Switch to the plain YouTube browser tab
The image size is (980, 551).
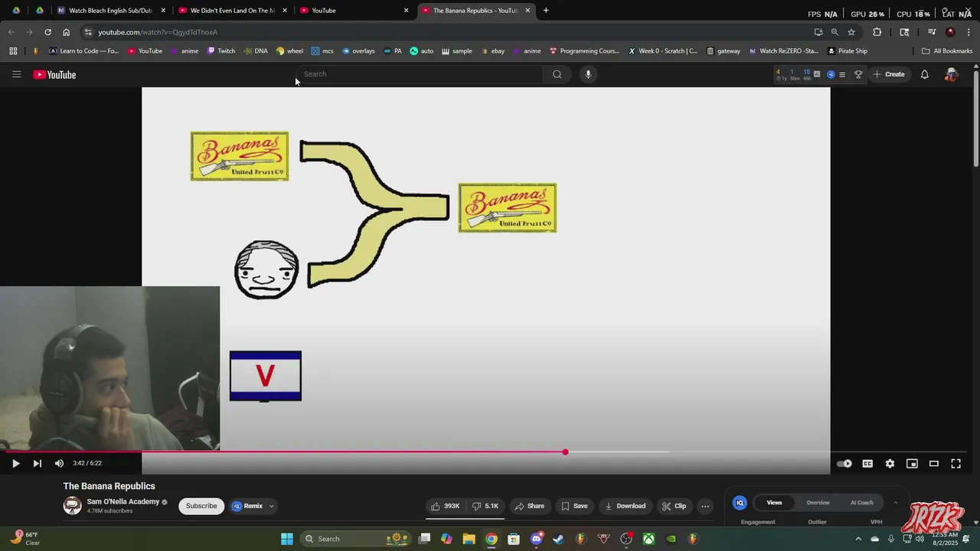pos(354,11)
